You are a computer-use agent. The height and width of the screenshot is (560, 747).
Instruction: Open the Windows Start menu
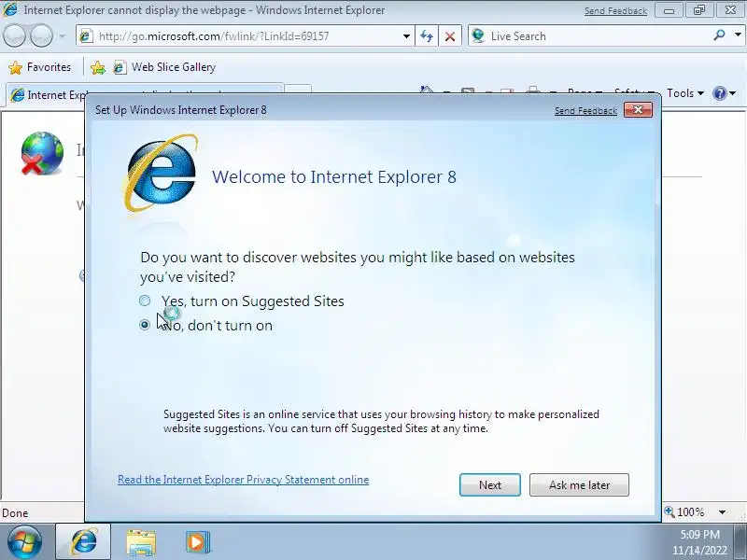(x=24, y=541)
